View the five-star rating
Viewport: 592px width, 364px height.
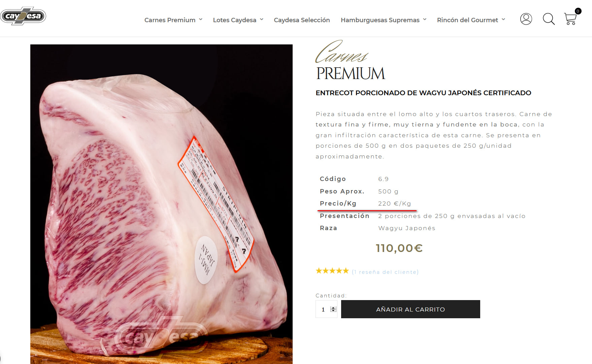click(332, 271)
